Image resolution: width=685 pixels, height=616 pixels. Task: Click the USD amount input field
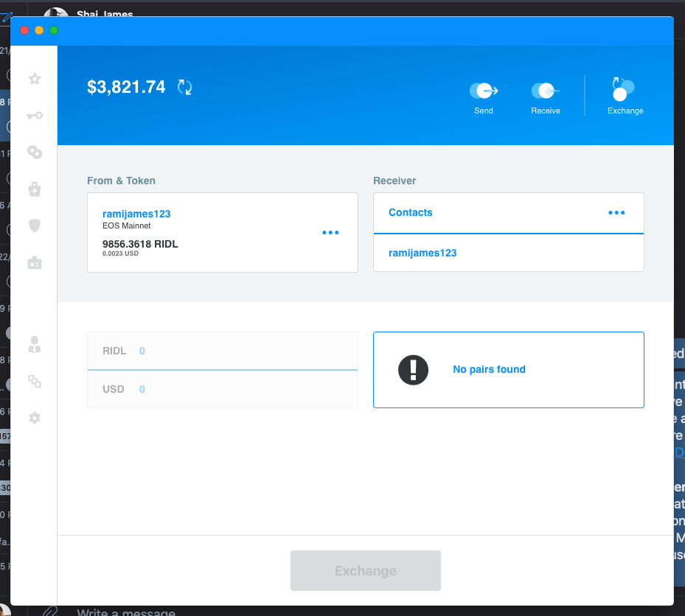[221, 388]
